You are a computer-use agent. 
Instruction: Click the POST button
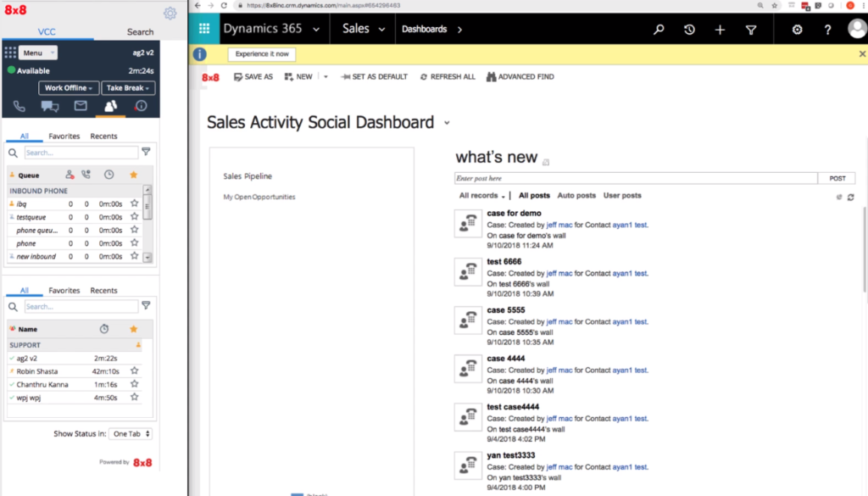pyautogui.click(x=837, y=178)
